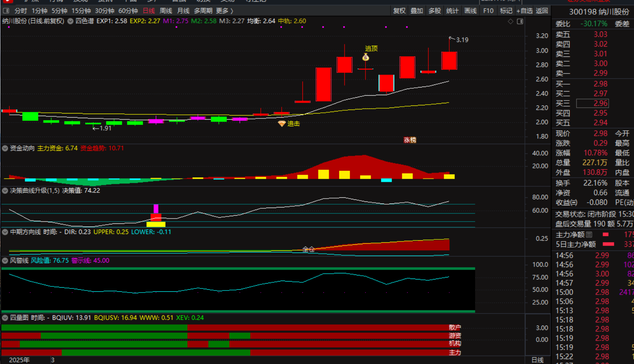This screenshot has height=364, width=634.
Task: Switch to the 15分钟 period tab
Action: [x=81, y=11]
